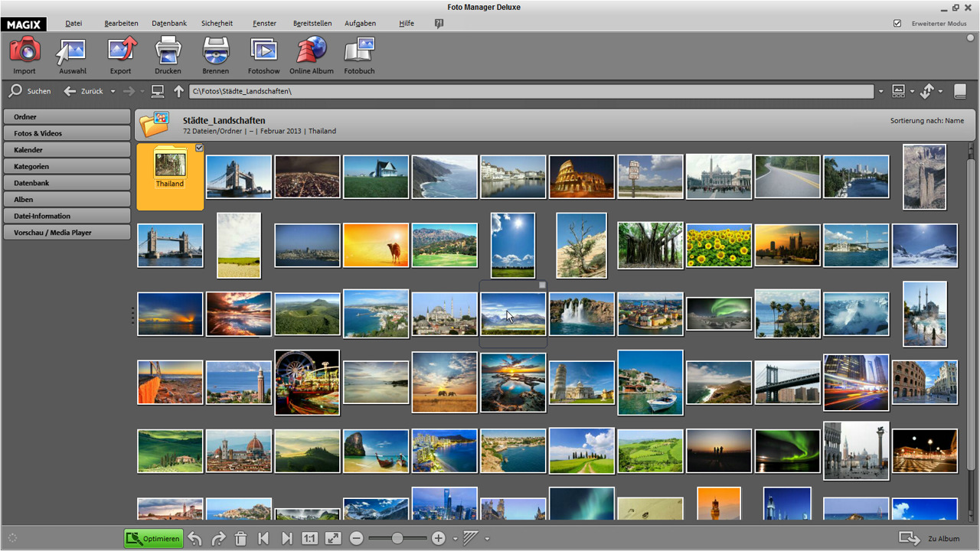980x551 pixels.
Task: Click the Sortierung nach: Name label
Action: 926,121
